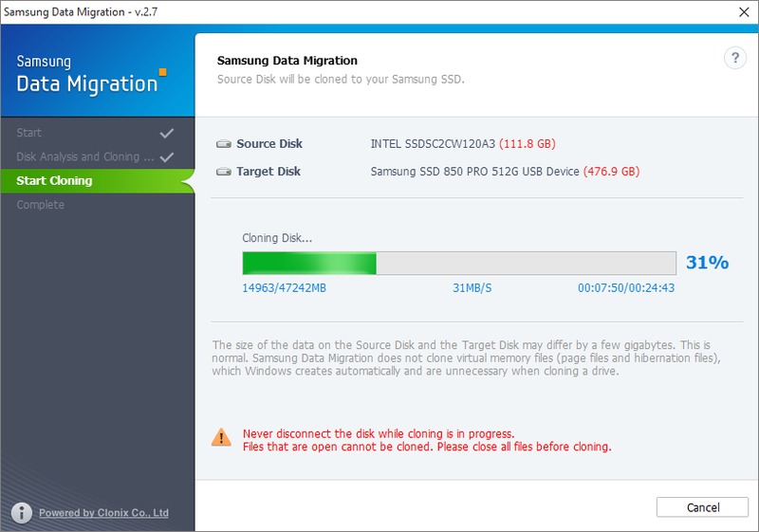Click the elapsed time 00:07:50/00:24:43 text
This screenshot has width=759, height=532.
tap(626, 287)
